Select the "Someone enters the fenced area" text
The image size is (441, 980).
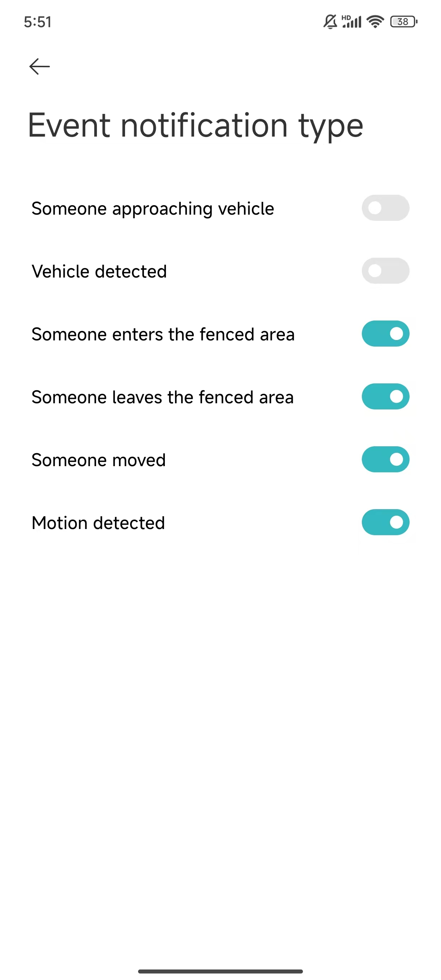(x=163, y=334)
